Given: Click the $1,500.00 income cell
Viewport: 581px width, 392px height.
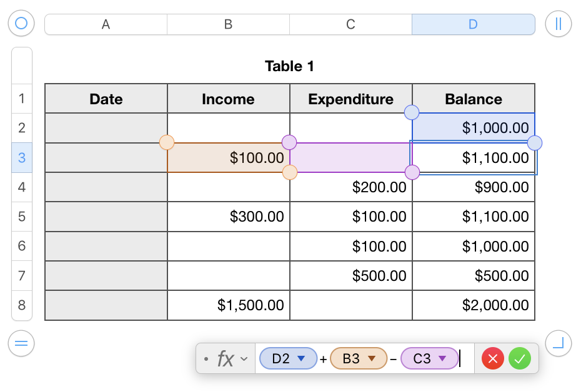Looking at the screenshot, I should [229, 305].
